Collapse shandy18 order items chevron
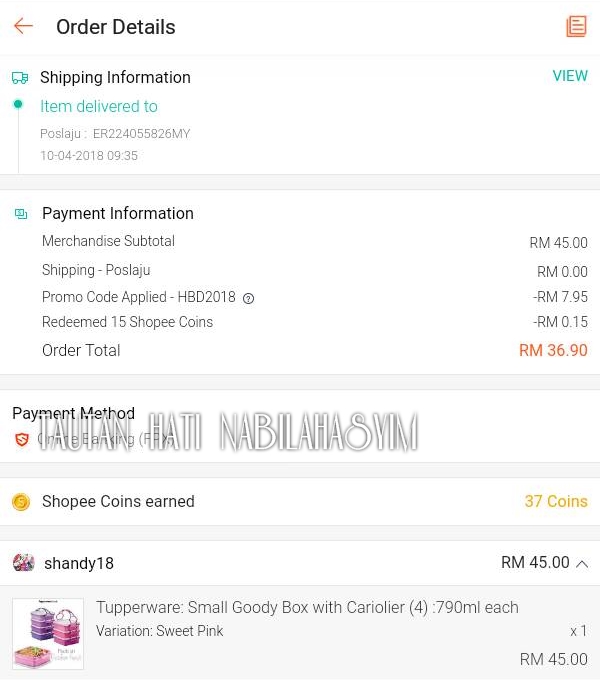Viewport: 600px width, 680px height. coord(582,564)
